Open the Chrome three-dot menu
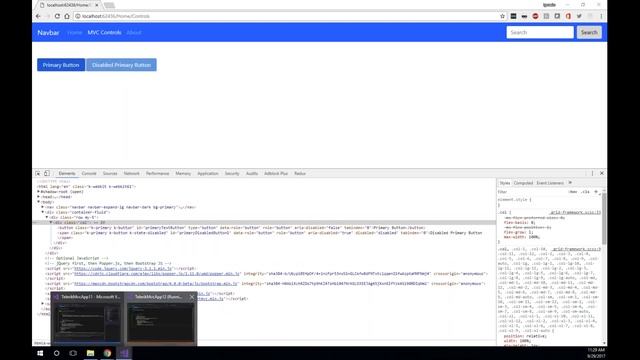This screenshot has height=360, width=640. point(601,16)
